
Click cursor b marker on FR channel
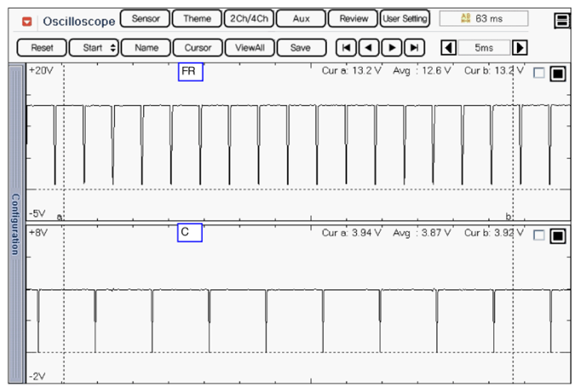coord(508,216)
